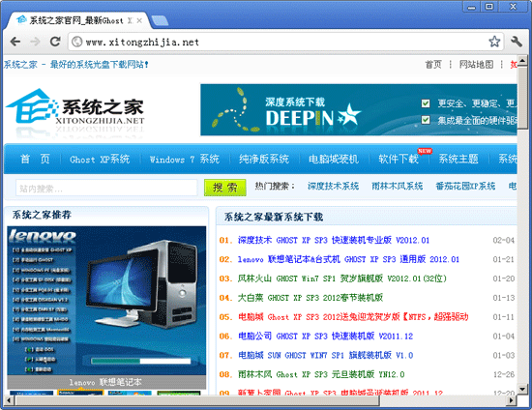Click the horizontal scrollbar left arrow

tap(9, 400)
